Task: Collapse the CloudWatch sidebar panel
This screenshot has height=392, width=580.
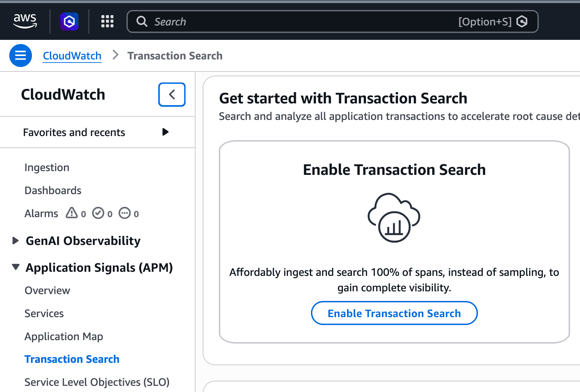Action: pos(172,94)
